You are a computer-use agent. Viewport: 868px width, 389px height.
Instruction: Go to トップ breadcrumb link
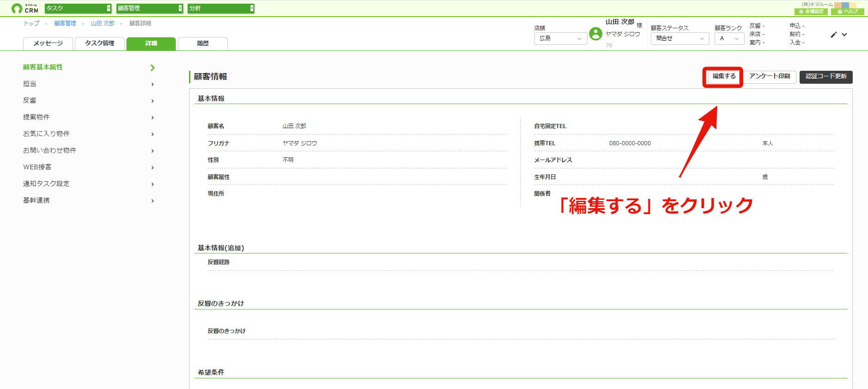pos(31,24)
